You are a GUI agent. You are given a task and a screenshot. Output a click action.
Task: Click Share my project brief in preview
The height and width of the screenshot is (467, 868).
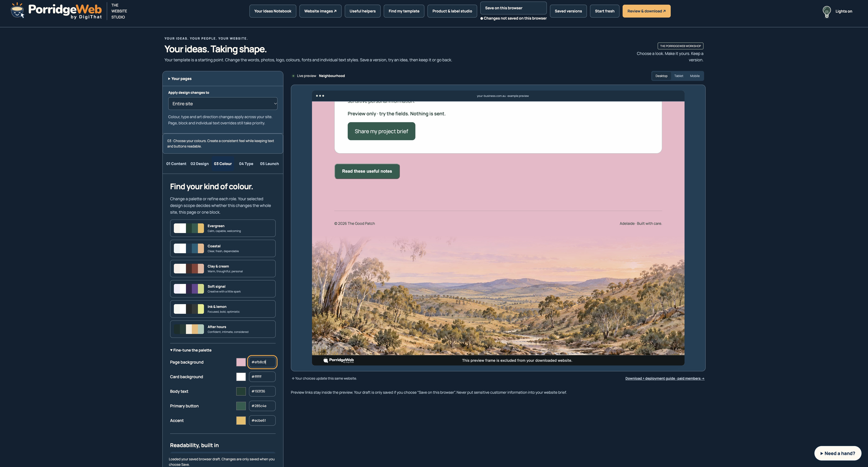[x=381, y=131]
